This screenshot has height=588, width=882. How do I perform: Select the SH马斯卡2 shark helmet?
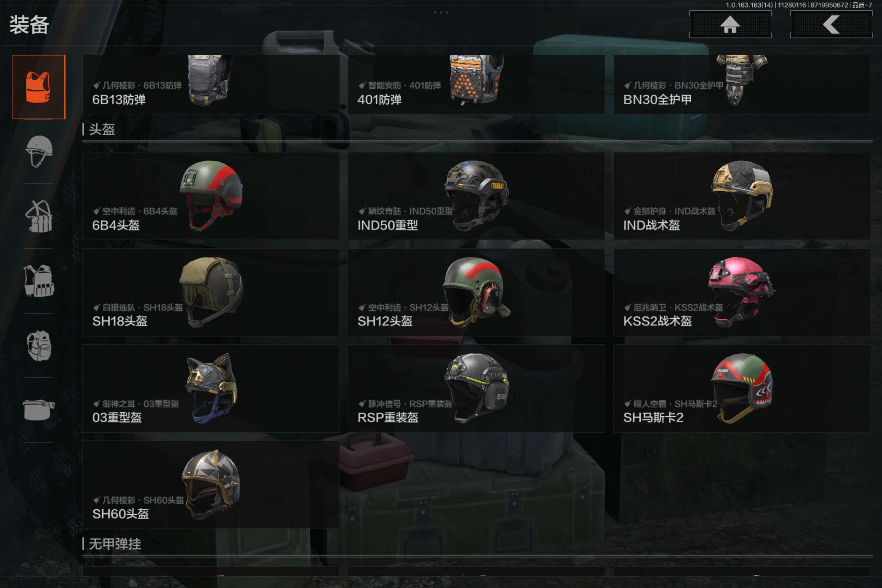(x=742, y=389)
